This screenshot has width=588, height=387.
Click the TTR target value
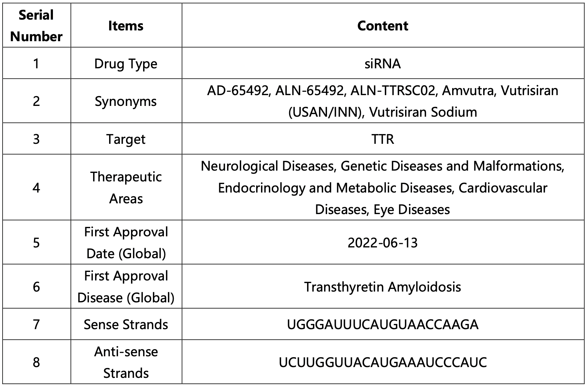tap(383, 139)
